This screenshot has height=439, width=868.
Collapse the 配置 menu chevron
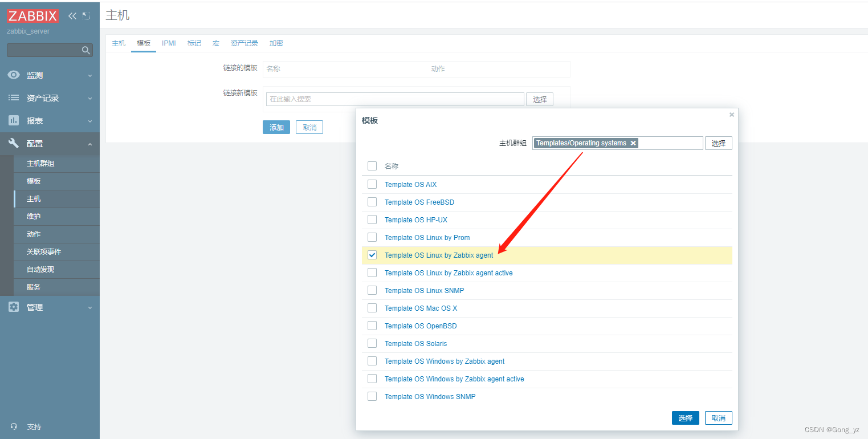[x=89, y=144]
